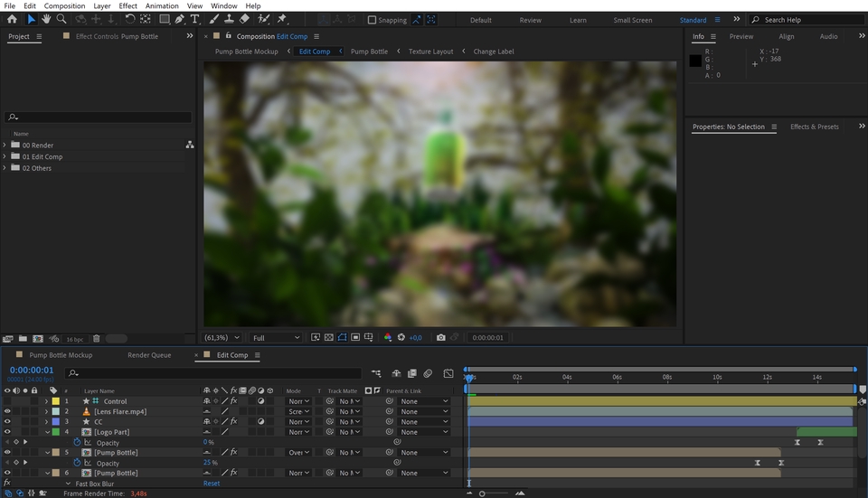Switch to the Render Queue tab

[x=149, y=355]
